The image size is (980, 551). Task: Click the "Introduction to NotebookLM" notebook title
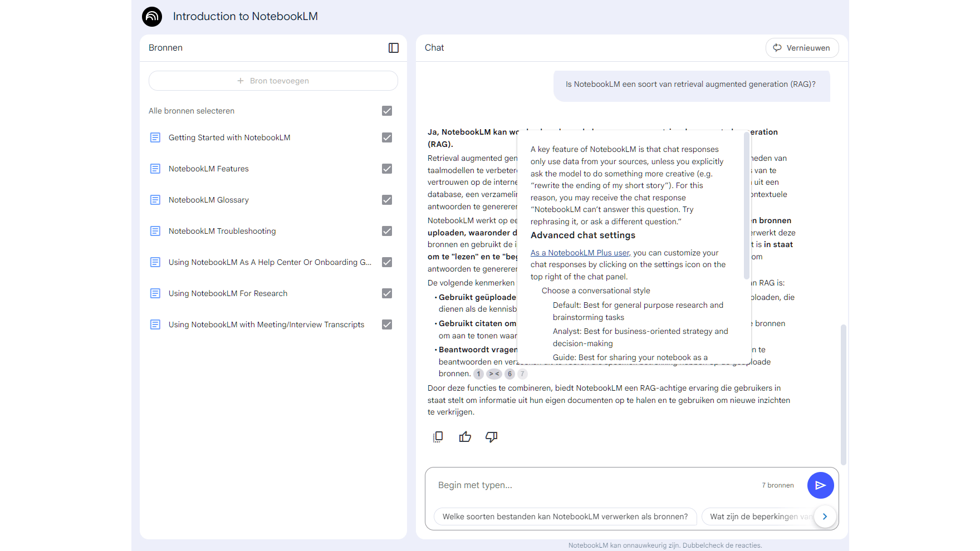246,17
